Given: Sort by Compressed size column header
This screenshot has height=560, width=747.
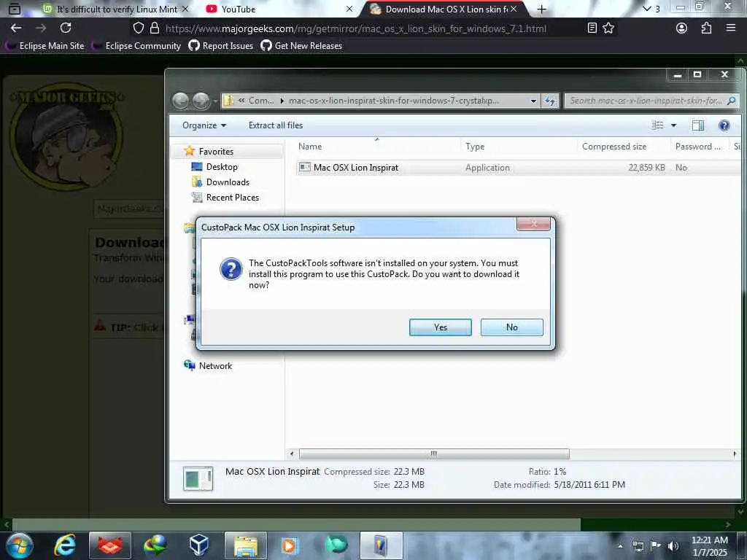Looking at the screenshot, I should point(614,147).
